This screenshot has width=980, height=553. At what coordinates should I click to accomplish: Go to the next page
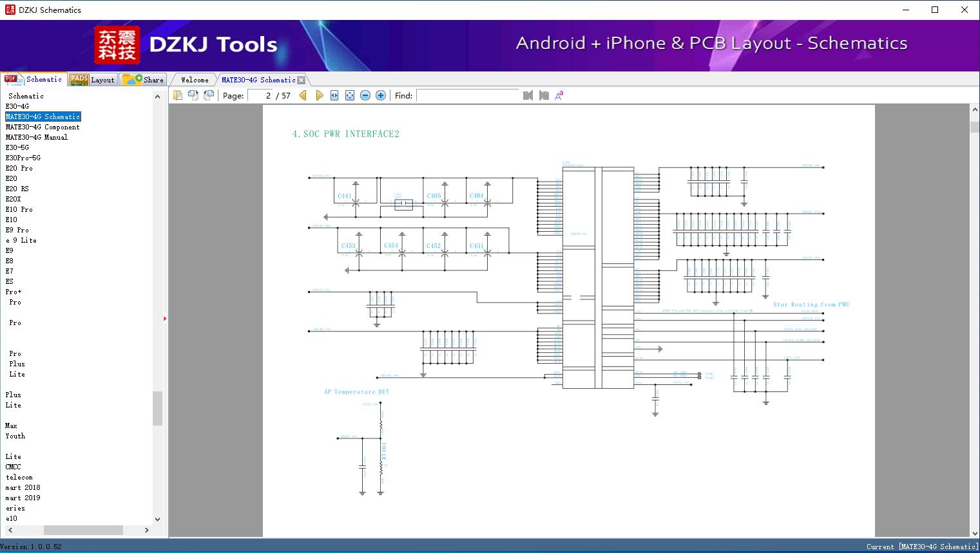[319, 95]
